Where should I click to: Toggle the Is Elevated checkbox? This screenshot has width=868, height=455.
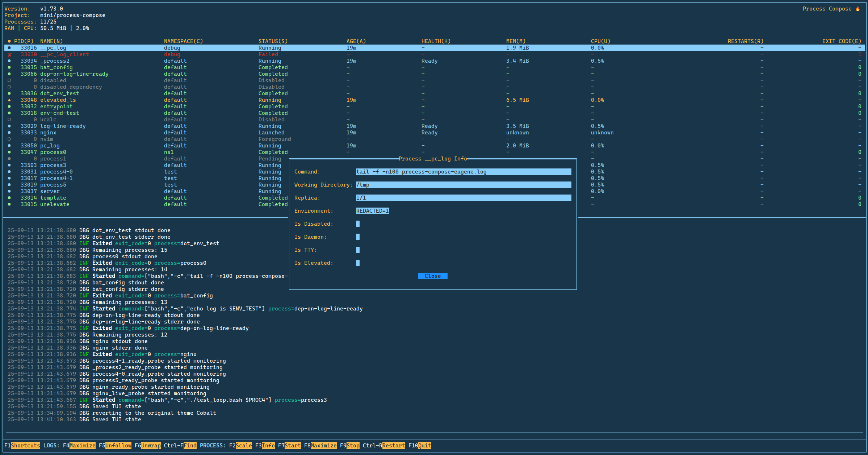[358, 263]
